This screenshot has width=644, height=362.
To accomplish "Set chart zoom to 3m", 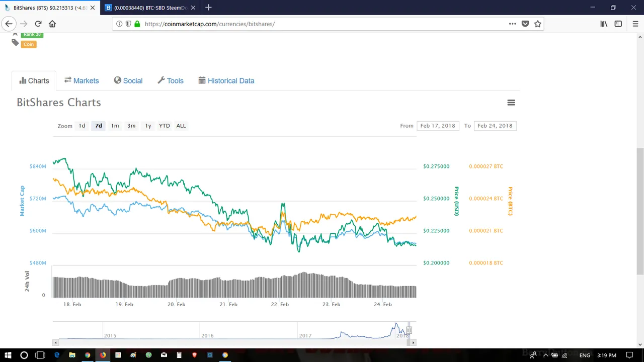I will pos(131,126).
